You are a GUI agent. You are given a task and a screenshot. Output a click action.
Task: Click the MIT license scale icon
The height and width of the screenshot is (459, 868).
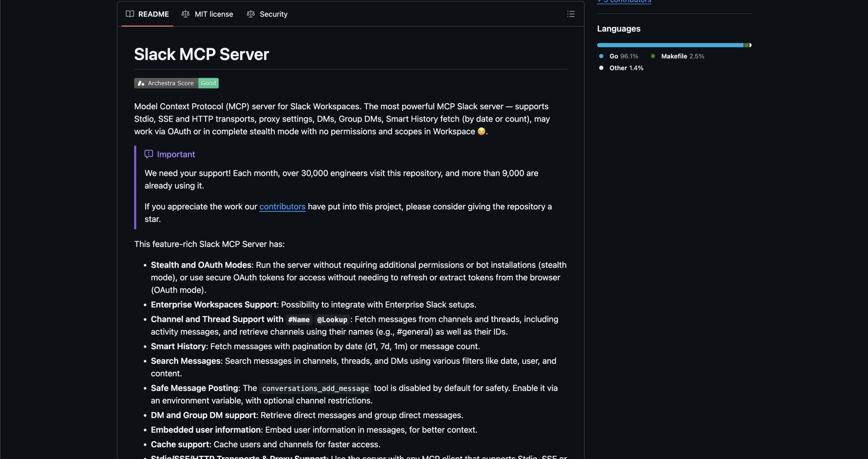point(185,14)
